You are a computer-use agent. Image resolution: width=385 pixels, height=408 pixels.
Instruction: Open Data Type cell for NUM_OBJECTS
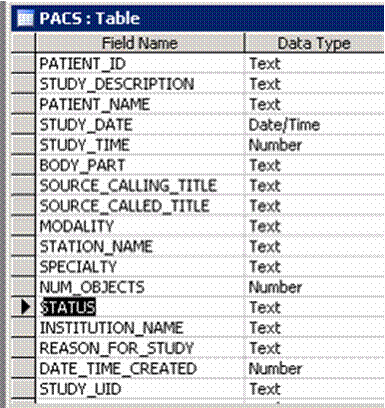314,287
